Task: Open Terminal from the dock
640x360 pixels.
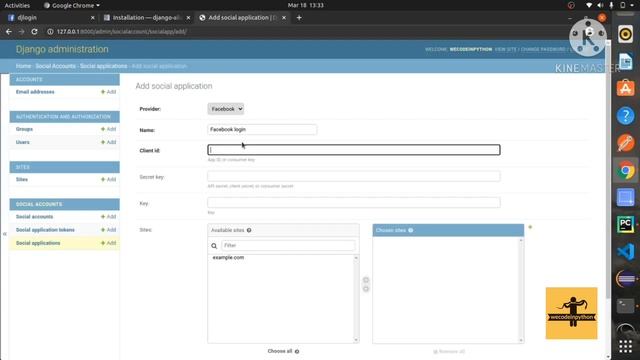Action: pos(625,306)
